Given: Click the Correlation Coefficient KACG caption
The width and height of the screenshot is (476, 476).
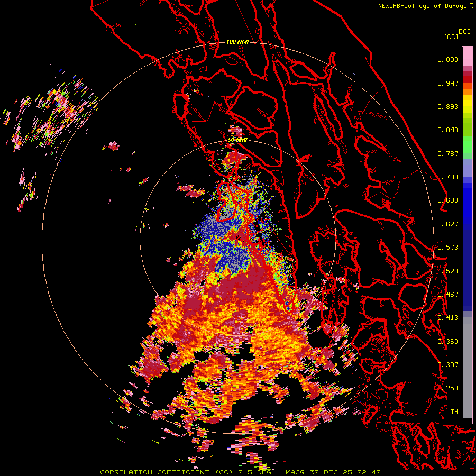Looking at the screenshot, I should 240,472.
